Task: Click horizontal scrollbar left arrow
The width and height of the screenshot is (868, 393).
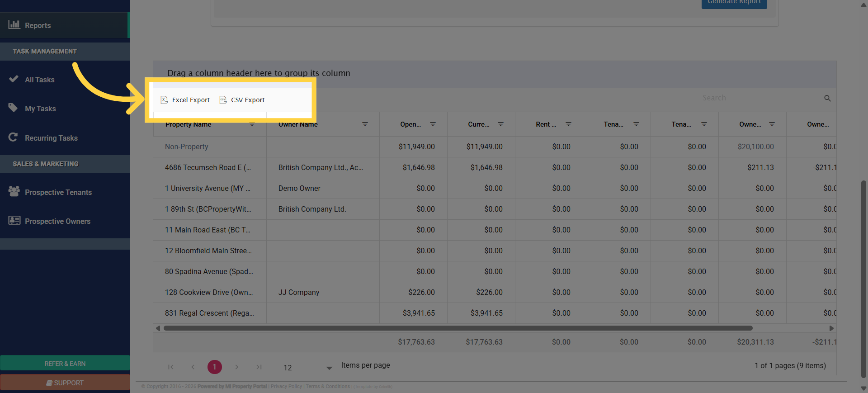Action: click(158, 328)
